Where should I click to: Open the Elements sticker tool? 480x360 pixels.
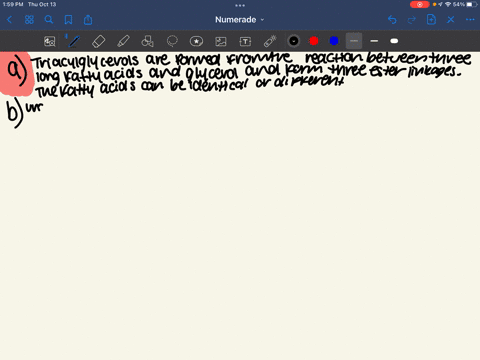(x=196, y=41)
